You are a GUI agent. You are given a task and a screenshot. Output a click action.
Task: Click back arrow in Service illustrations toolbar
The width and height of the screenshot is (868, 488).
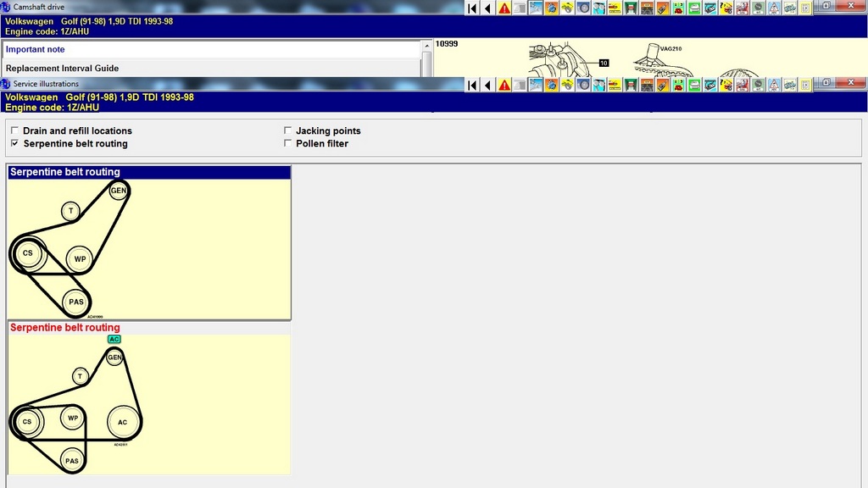point(487,85)
